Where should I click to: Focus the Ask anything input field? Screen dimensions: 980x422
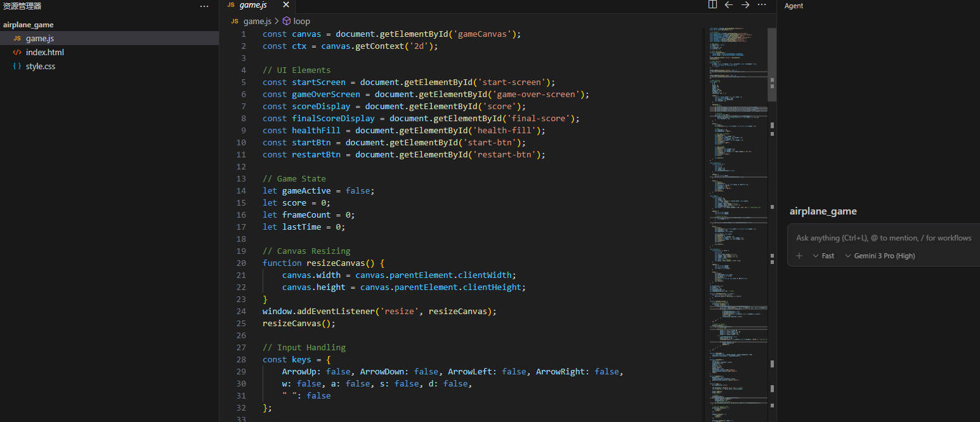(883, 238)
